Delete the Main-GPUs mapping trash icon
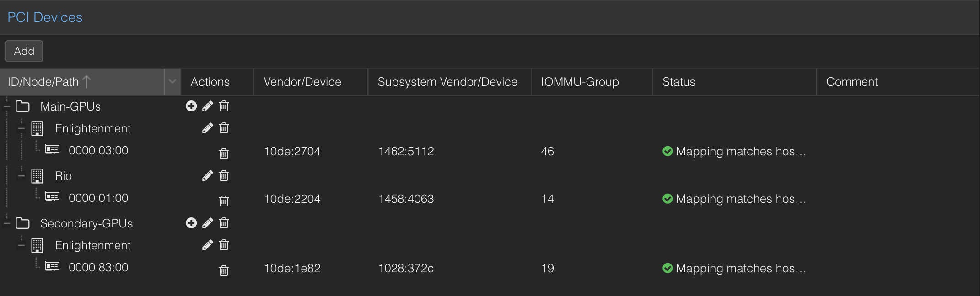Viewport: 980px width, 296px height. 224,106
